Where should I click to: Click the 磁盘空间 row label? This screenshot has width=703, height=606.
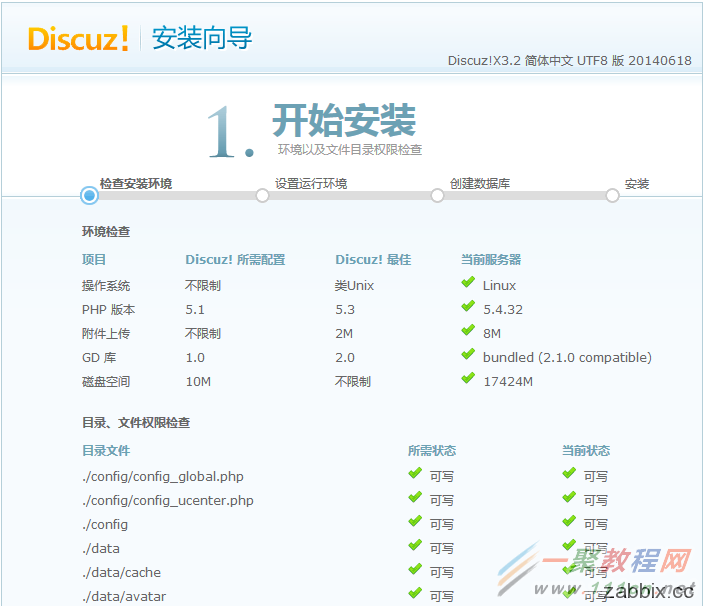tap(106, 382)
